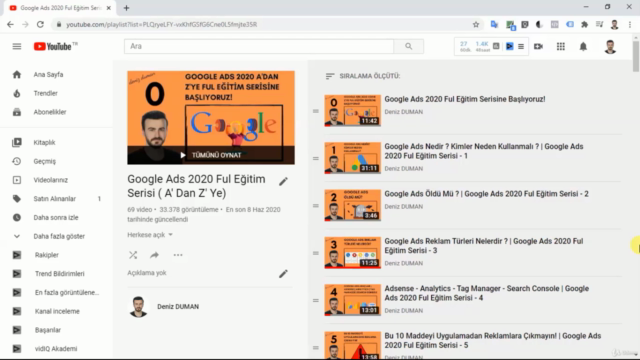The image size is (640, 360).
Task: Click the browser address bar URL
Action: 162,24
